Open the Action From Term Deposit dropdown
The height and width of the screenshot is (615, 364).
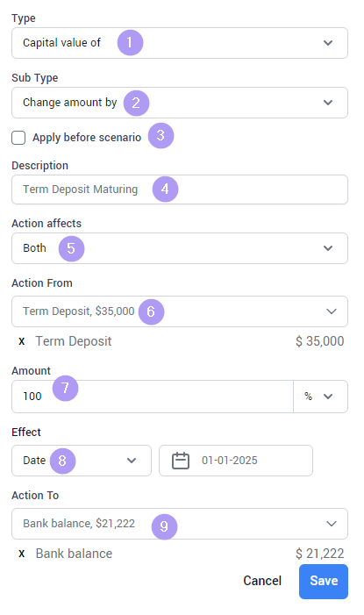(x=180, y=311)
